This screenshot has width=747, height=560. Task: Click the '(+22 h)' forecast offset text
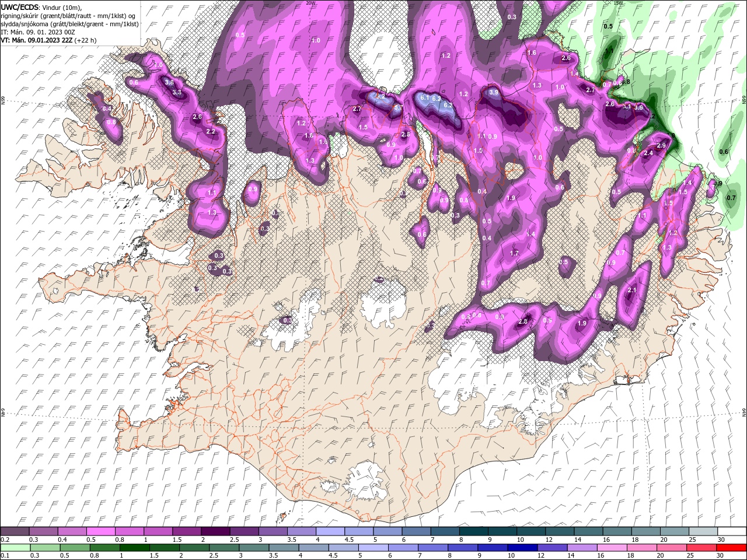[x=86, y=40]
